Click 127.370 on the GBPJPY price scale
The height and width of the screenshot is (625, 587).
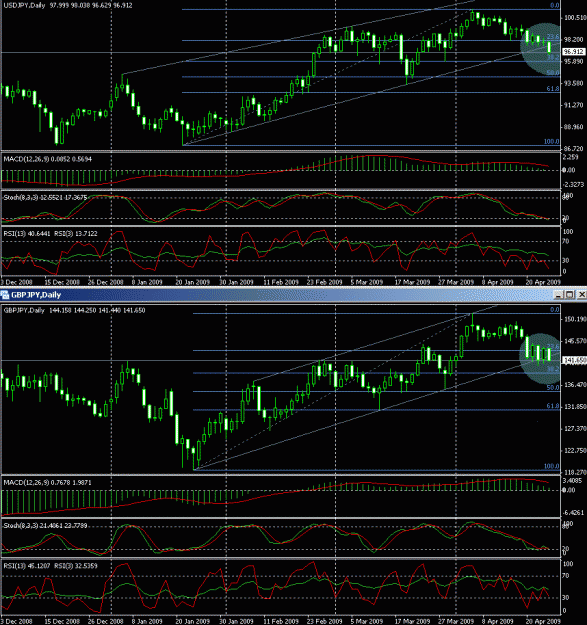click(575, 429)
